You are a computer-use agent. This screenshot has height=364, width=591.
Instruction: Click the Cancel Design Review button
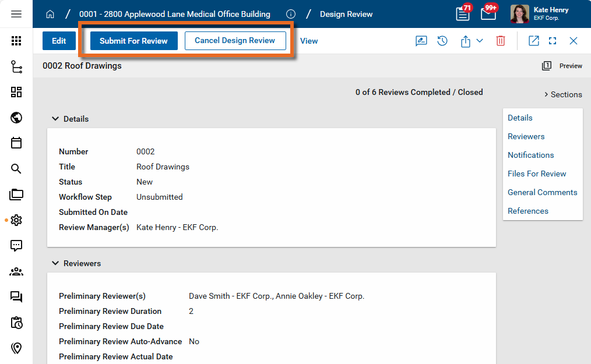coord(235,41)
